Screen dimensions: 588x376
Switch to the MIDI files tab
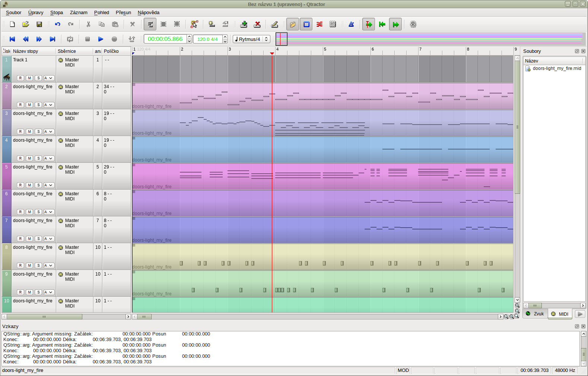[560, 314]
